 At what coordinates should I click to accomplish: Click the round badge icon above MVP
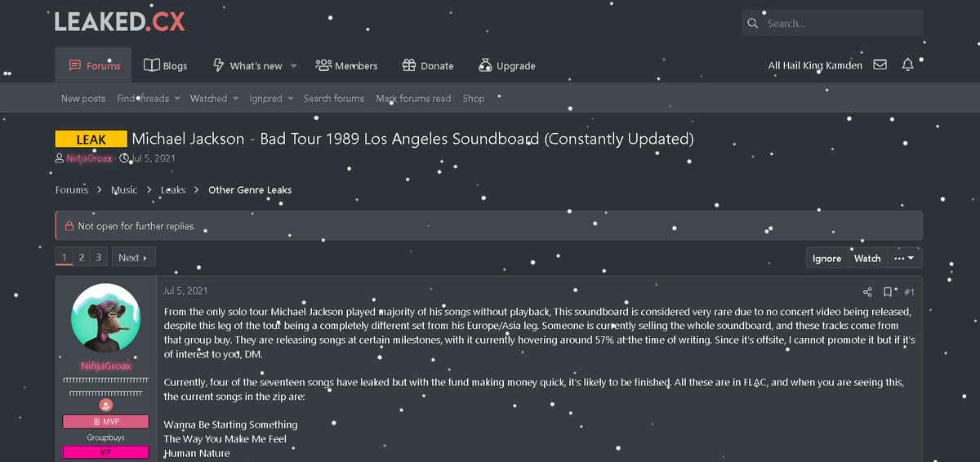click(x=106, y=405)
